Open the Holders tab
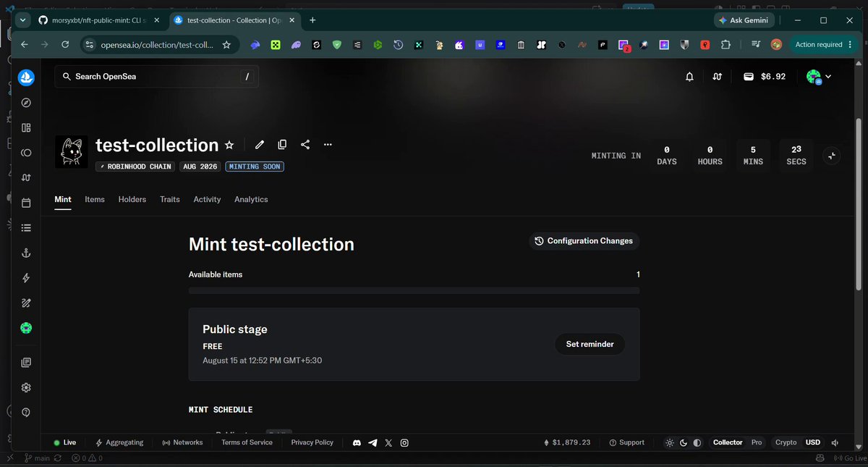The width and height of the screenshot is (868, 467). (x=132, y=199)
